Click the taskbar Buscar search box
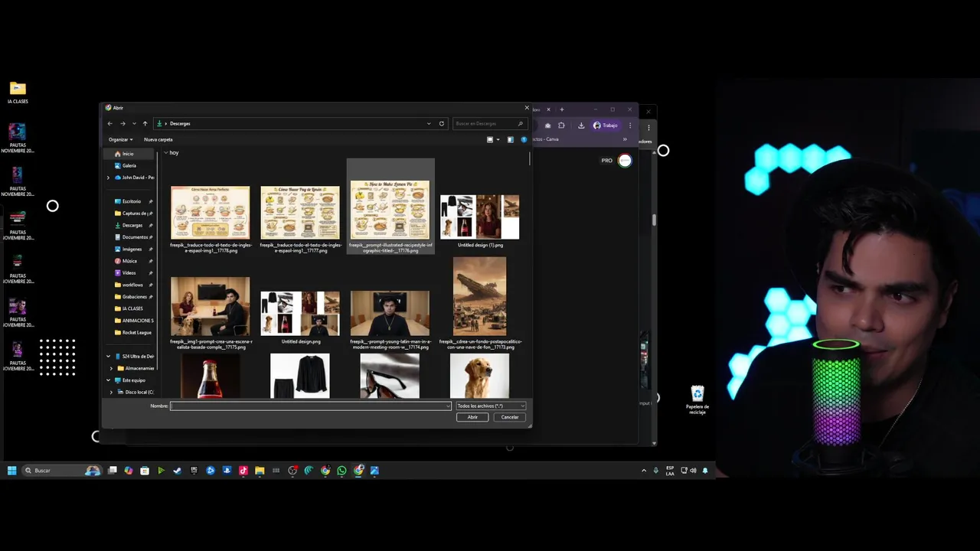The width and height of the screenshot is (980, 551). pos(63,471)
